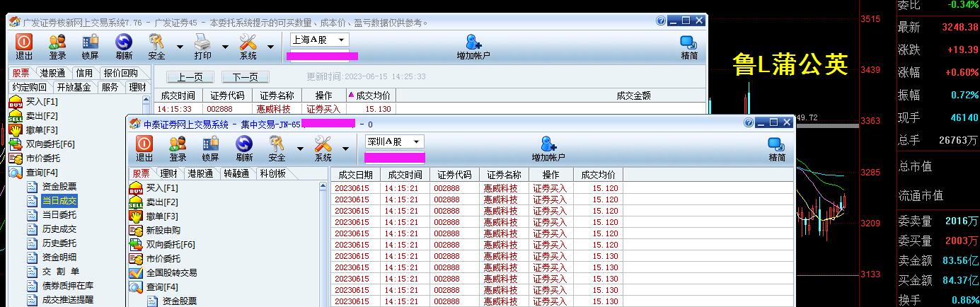Select 开放基金 tab
The width and height of the screenshot is (980, 307).
tap(74, 87)
